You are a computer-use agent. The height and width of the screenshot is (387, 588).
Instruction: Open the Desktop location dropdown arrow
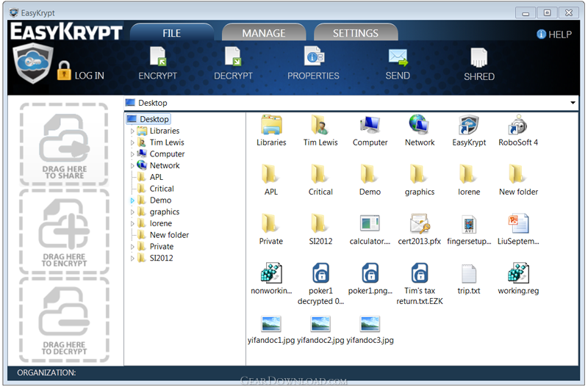pos(573,103)
